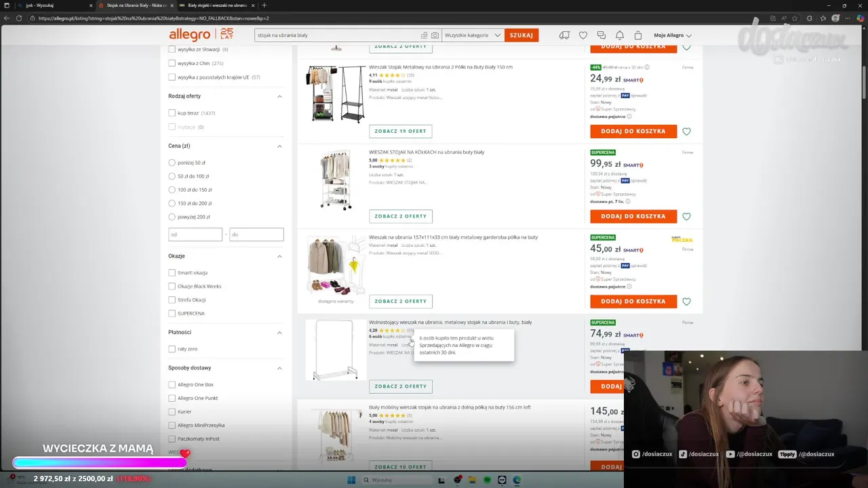Open Windows Start menu
868x488 pixels.
pyautogui.click(x=351, y=480)
